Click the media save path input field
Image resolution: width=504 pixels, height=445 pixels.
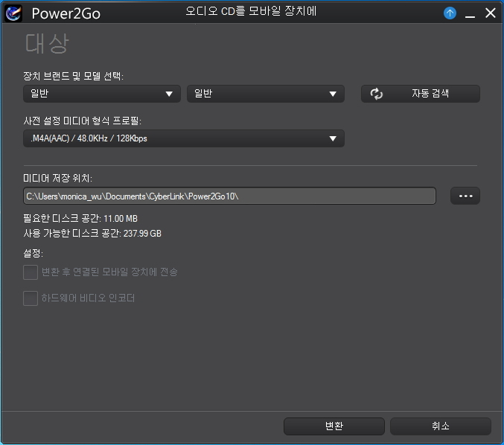click(229, 196)
